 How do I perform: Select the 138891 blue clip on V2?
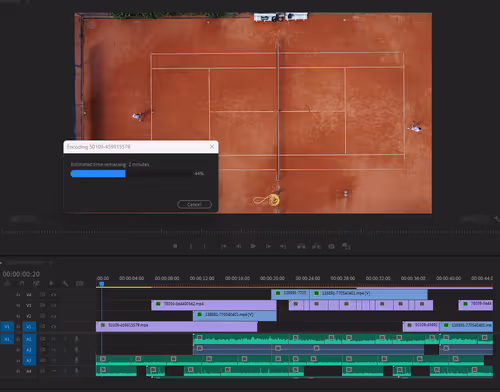[x=235, y=316]
